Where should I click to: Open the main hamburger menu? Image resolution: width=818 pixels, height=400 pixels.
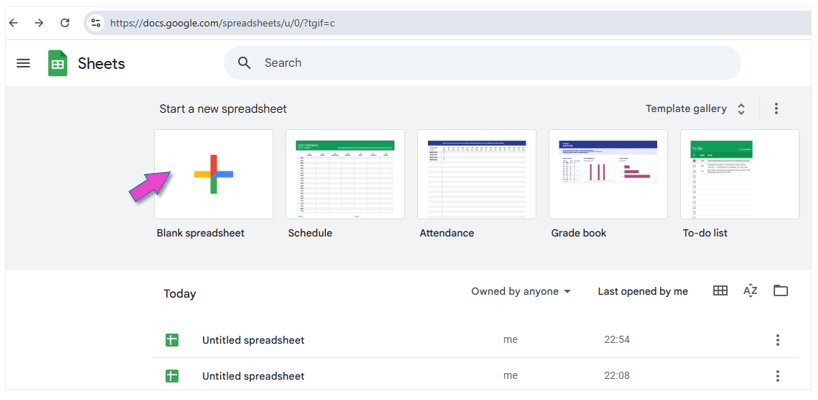click(x=23, y=63)
